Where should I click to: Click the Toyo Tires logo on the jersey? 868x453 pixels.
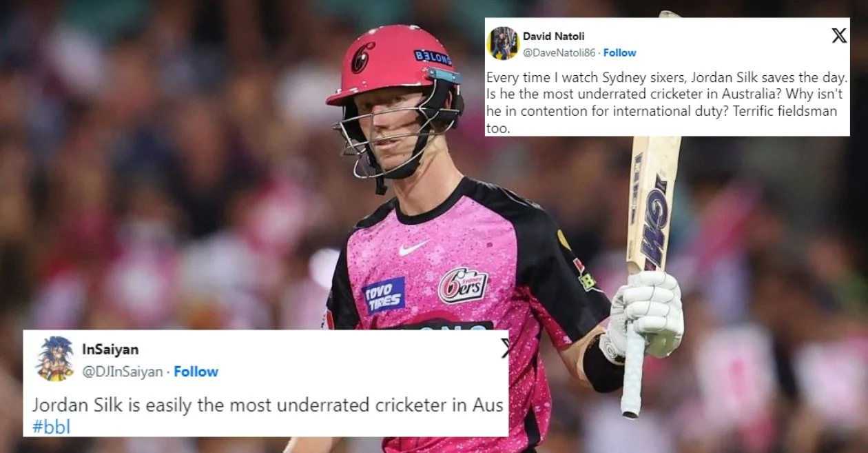(384, 295)
